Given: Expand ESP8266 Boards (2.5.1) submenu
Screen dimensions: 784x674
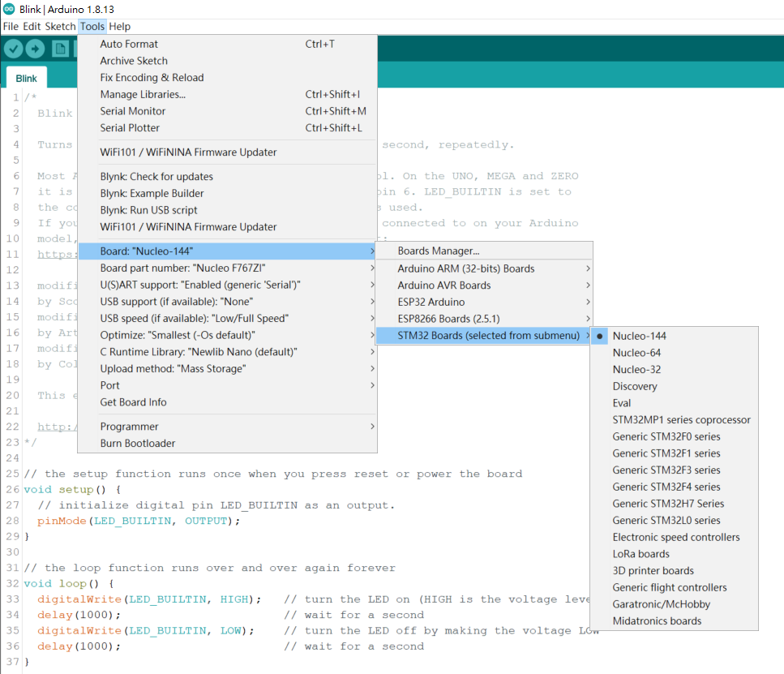Looking at the screenshot, I should [484, 319].
